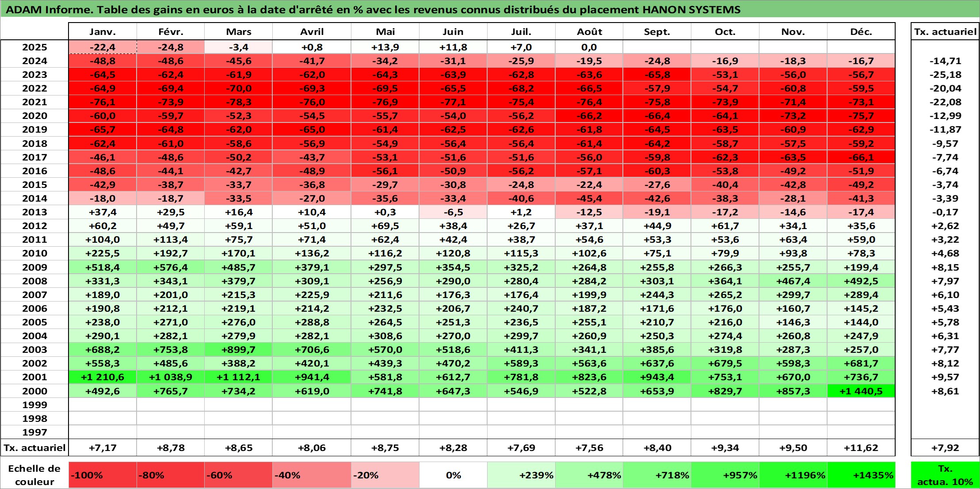Select cell value +13,9 in May 2025

tap(385, 47)
